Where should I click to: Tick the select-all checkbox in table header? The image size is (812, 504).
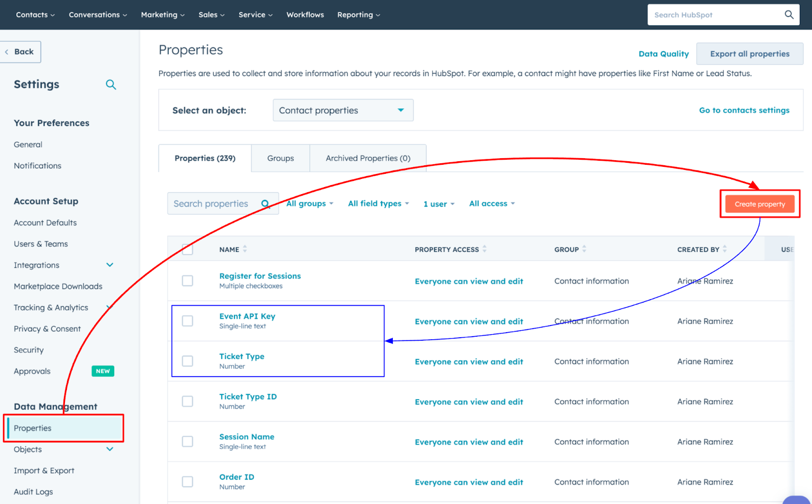(187, 249)
